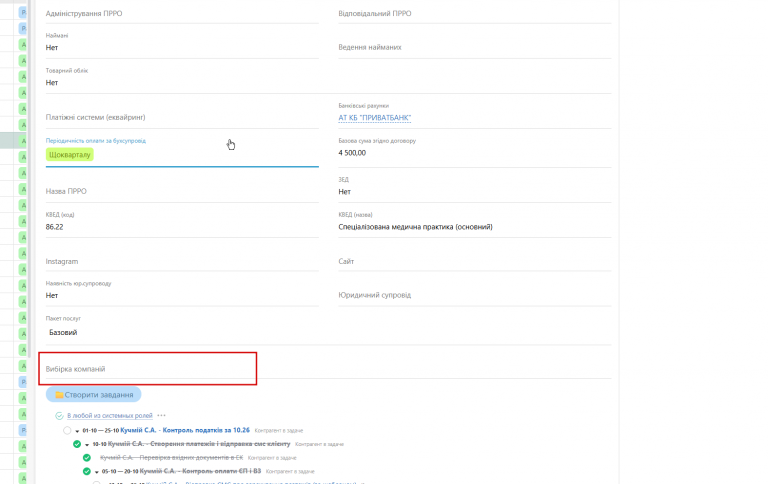The height and width of the screenshot is (484, 768).
Task: Click the КВЕД (назва) value Спеціалізована медична практика
Action: 415,227
